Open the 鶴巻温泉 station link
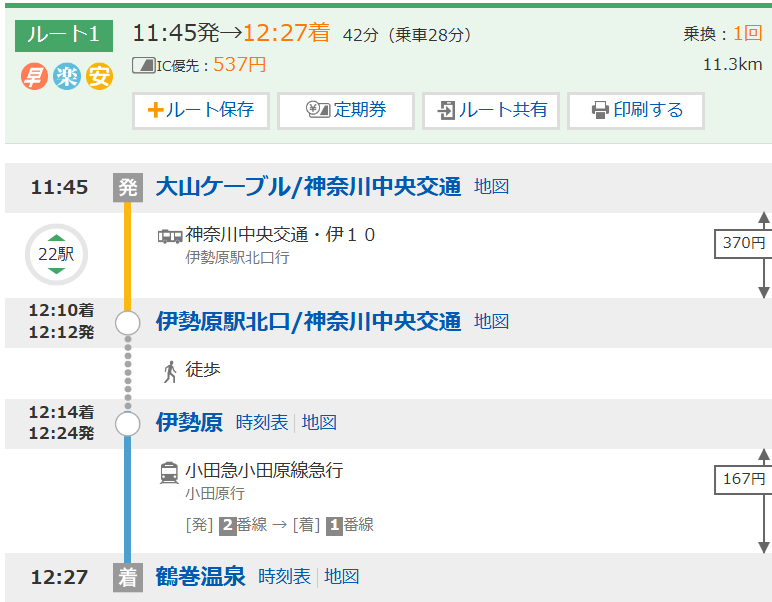The height and width of the screenshot is (602, 772). tap(200, 577)
